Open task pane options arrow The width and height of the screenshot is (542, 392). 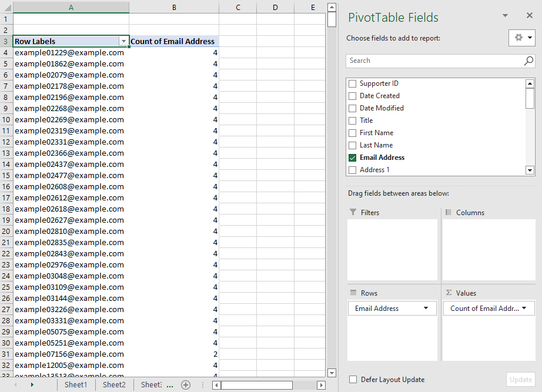click(505, 16)
